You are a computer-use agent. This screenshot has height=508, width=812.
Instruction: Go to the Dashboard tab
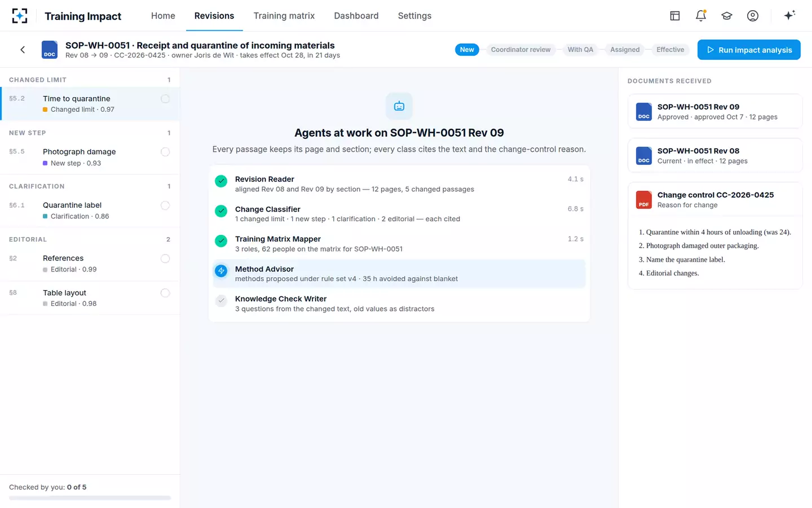[356, 16]
